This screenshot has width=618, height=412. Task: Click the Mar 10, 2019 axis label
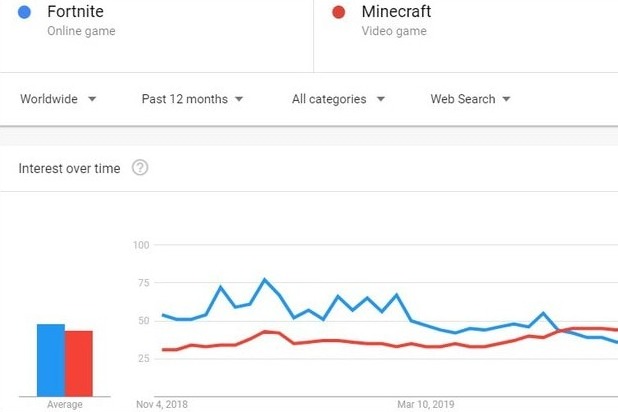tap(426, 405)
